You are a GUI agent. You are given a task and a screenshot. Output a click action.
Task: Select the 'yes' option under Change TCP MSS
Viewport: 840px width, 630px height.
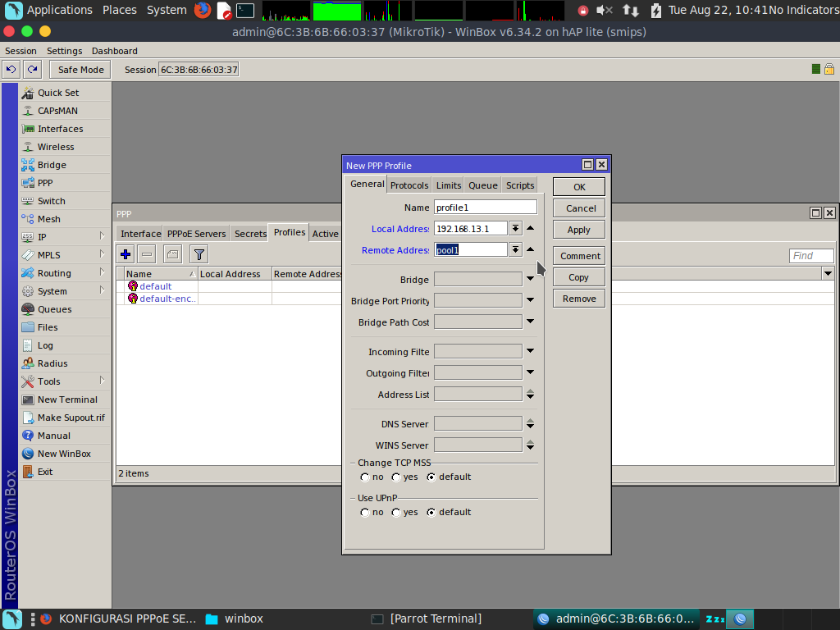click(395, 477)
